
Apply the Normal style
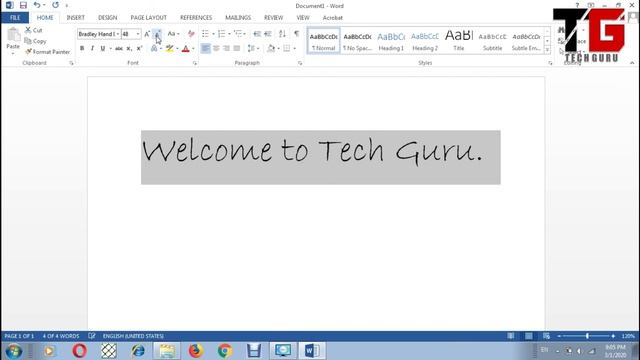[323, 41]
